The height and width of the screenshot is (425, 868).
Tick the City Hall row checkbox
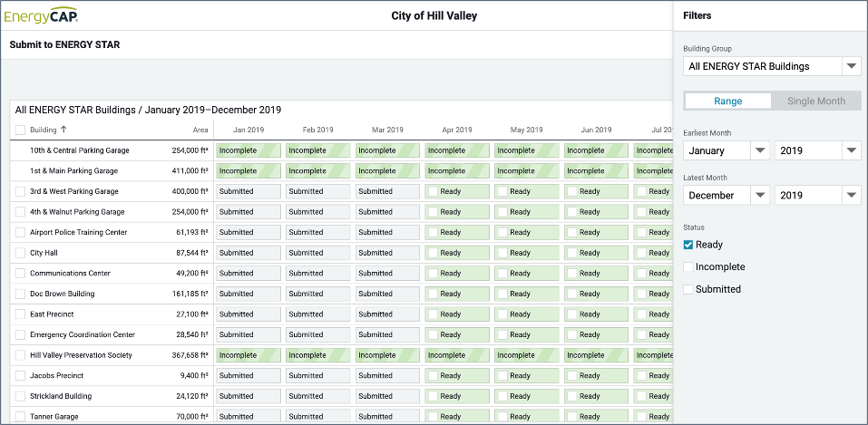20,253
